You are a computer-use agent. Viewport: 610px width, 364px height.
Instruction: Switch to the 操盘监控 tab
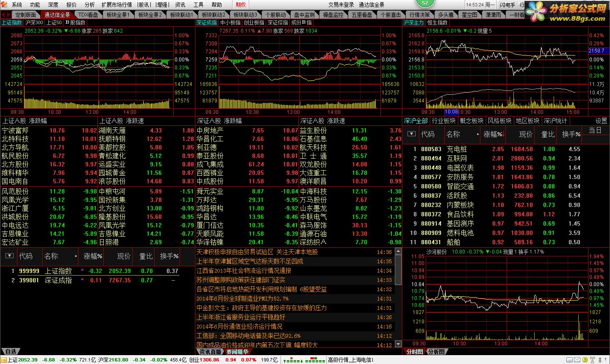[333, 15]
